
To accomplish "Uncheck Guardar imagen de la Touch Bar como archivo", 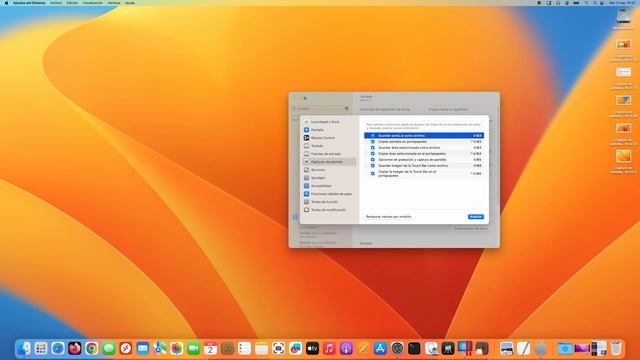I will point(373,166).
